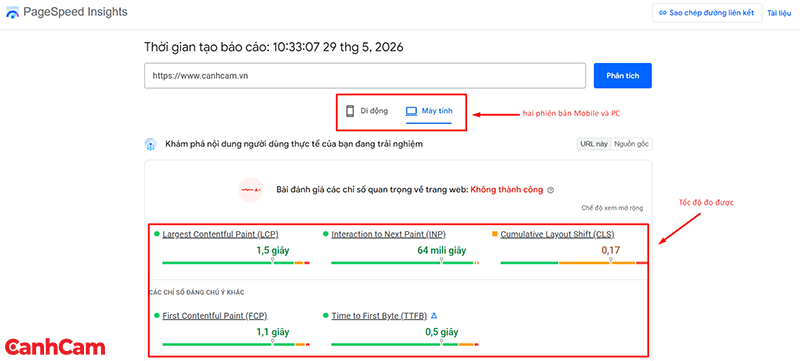
Task: Expand view via Chế độ xem mở rộng
Action: coord(612,208)
